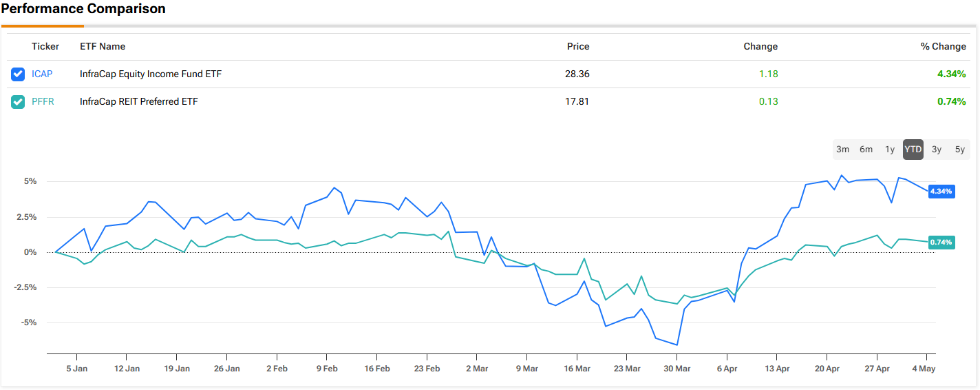The width and height of the screenshot is (980, 390).
Task: Click the Change column header
Action: pyautogui.click(x=760, y=46)
